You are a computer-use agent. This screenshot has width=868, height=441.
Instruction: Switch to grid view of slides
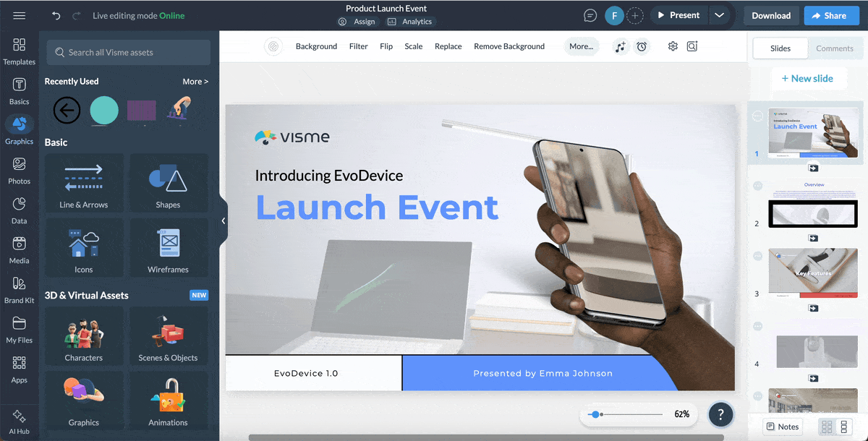pos(827,427)
